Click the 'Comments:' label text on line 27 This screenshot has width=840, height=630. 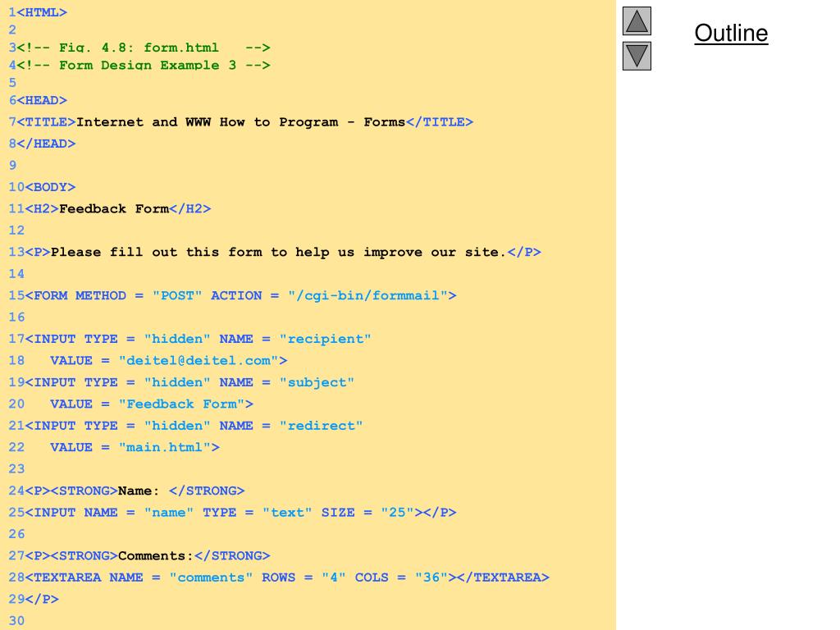pyautogui.click(x=156, y=556)
